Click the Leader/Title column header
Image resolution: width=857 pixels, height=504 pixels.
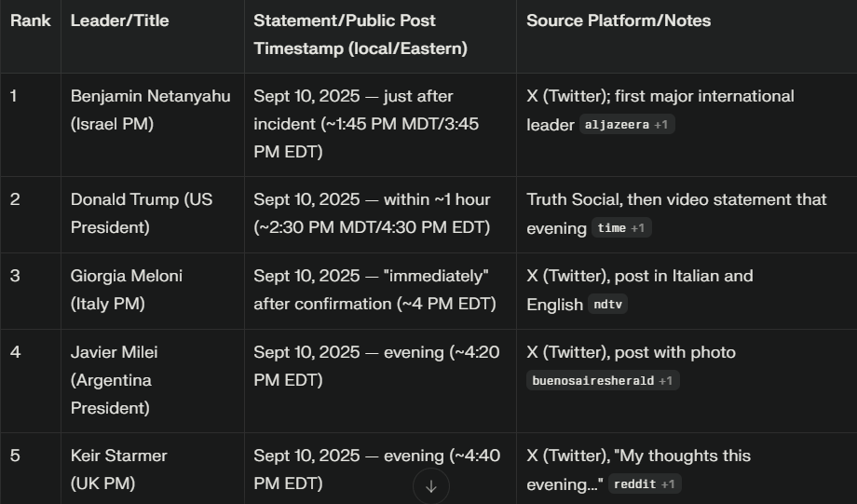tap(119, 20)
